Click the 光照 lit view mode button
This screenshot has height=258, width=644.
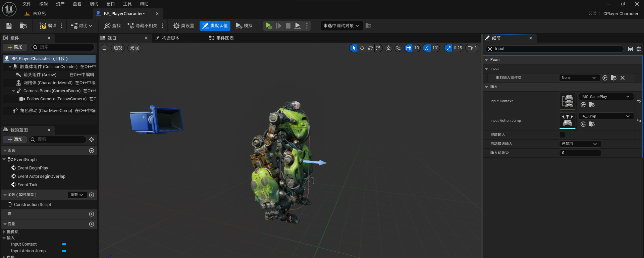[x=135, y=48]
